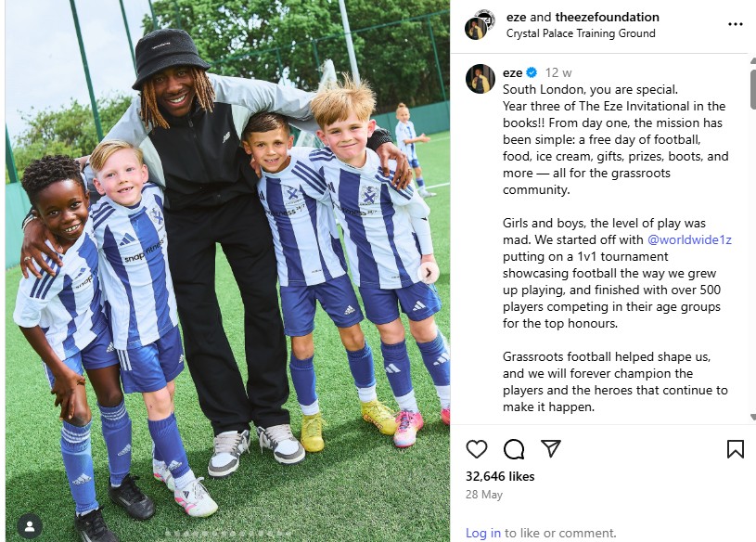The width and height of the screenshot is (756, 542).
Task: Show tagged people icon on photo
Action: (30, 526)
